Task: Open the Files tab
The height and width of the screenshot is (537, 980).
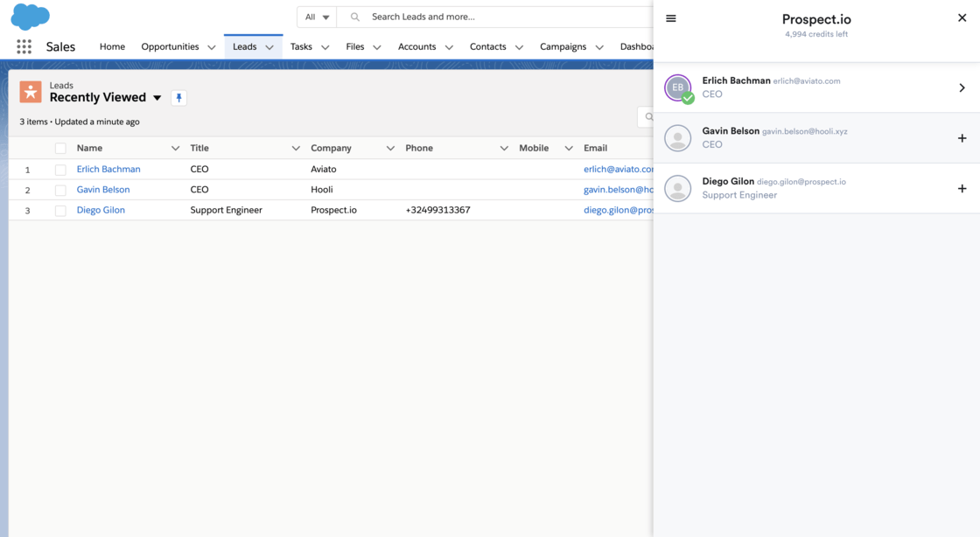Action: coord(355,47)
